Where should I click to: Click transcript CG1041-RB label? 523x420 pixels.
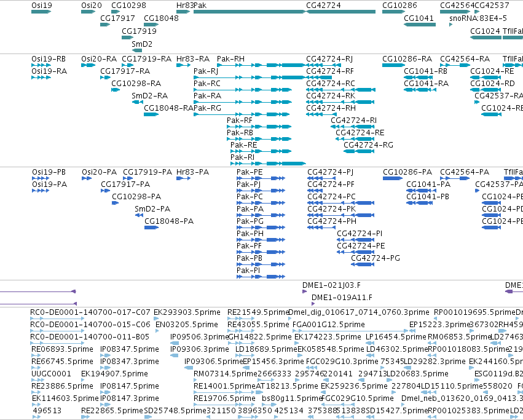click(425, 71)
